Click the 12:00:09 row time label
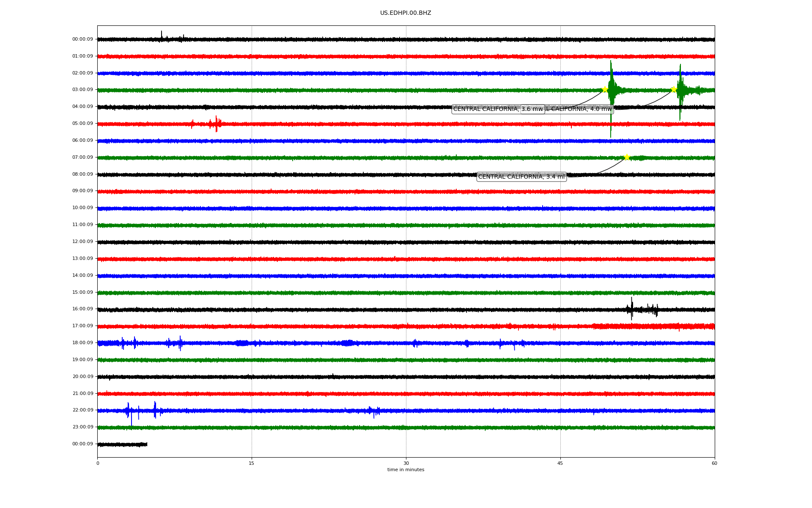The height and width of the screenshot is (508, 812). (82, 241)
